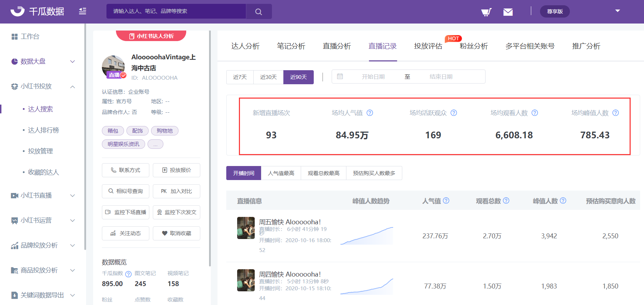Expand the 数据大盘 menu chevron
Screen dimensions: 644x305
click(x=73, y=61)
